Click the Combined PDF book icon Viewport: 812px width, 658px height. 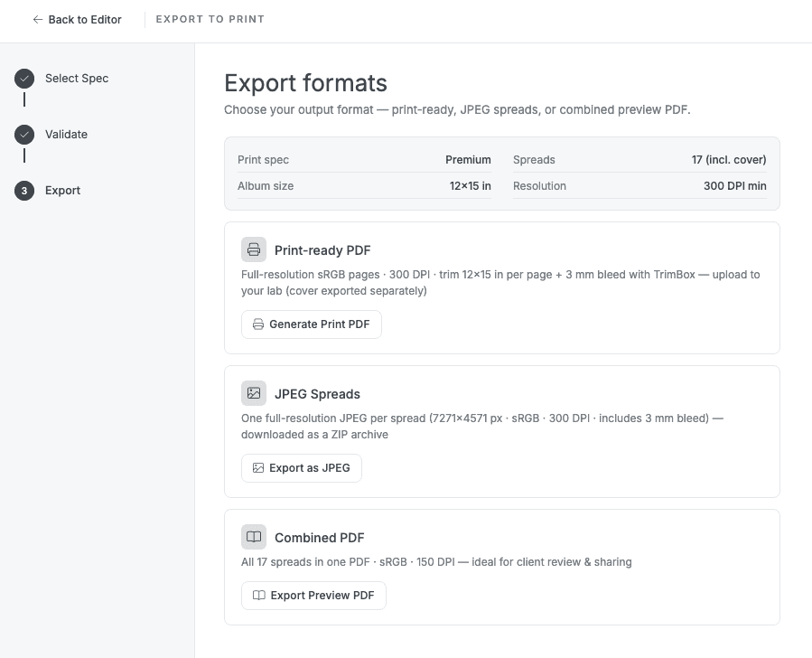point(254,537)
